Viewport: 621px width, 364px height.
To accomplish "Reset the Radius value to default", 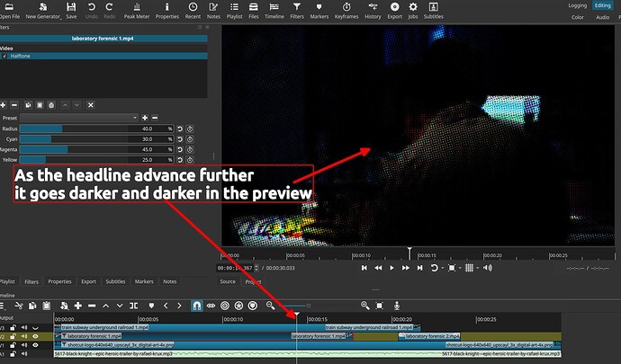I will [x=179, y=129].
